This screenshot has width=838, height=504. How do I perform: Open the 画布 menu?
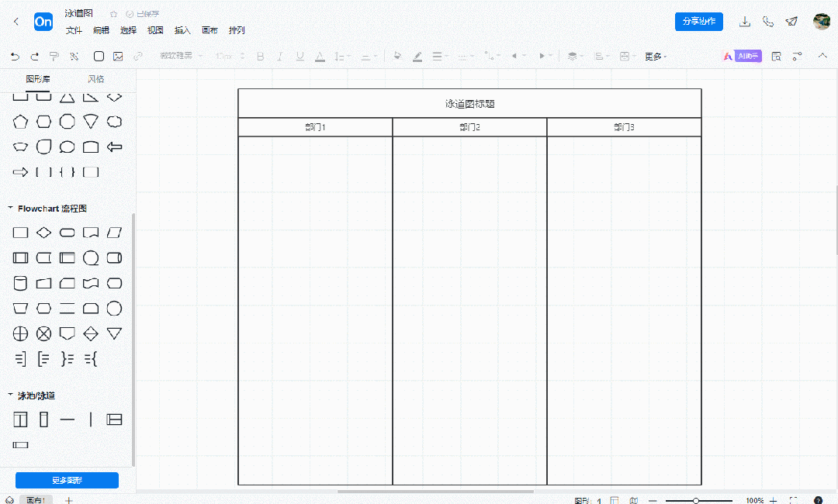pyautogui.click(x=209, y=30)
